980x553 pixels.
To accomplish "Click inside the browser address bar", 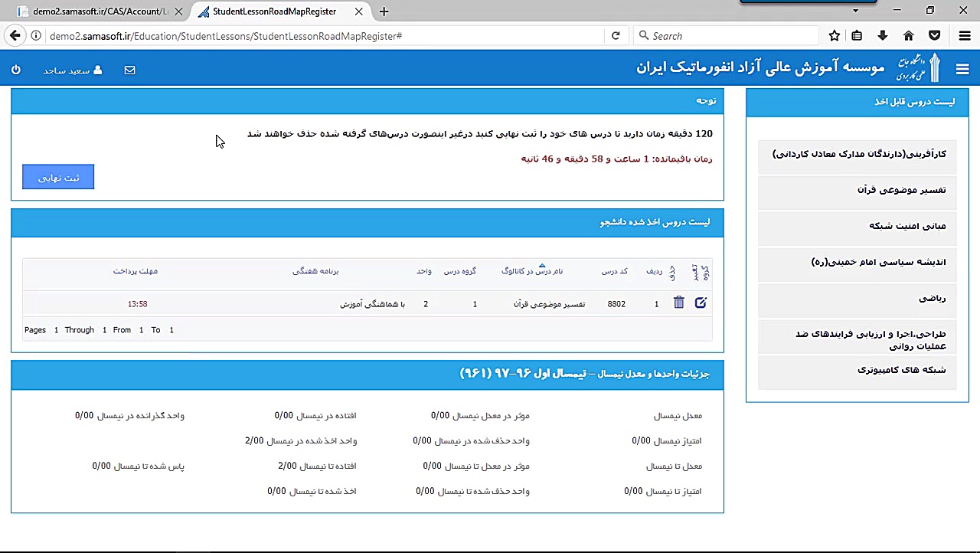I will click(x=322, y=35).
